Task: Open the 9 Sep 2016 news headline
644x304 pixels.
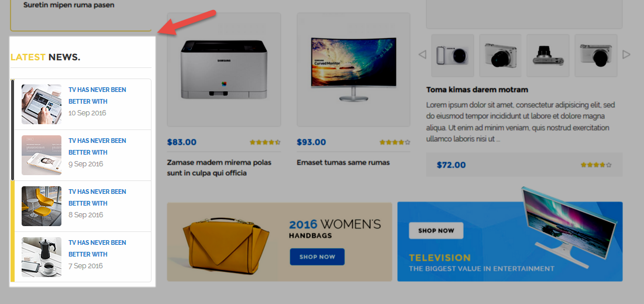Action: [x=97, y=146]
